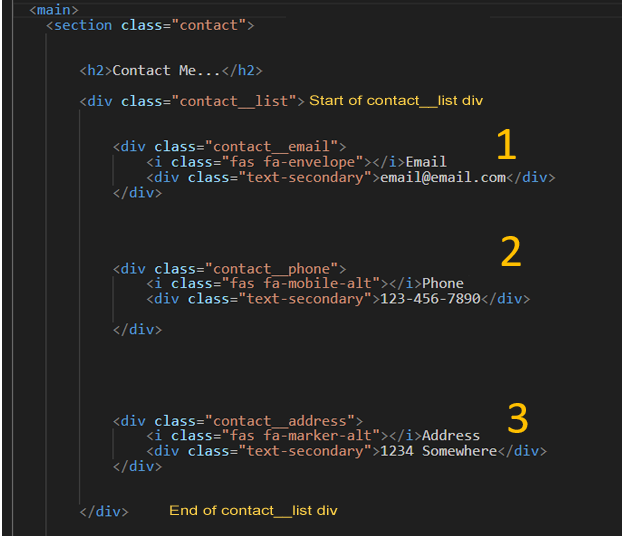
Task: Place cursor on "1234 Somewhere" text
Action: [x=438, y=451]
